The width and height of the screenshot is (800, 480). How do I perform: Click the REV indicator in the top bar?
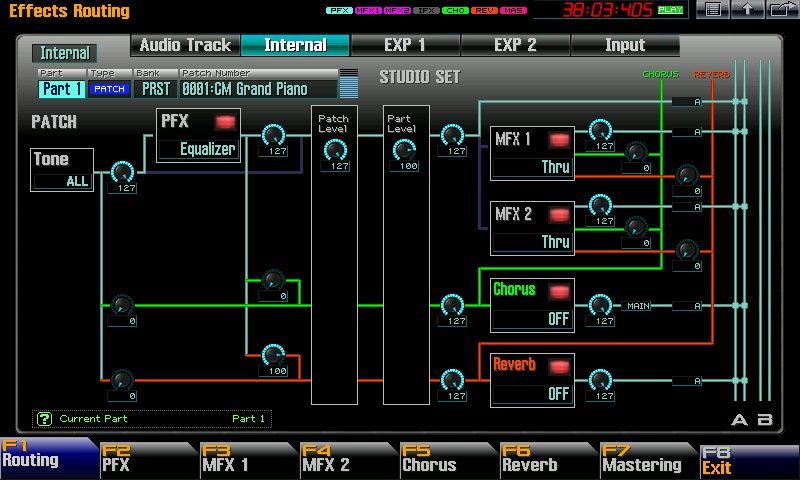click(484, 10)
